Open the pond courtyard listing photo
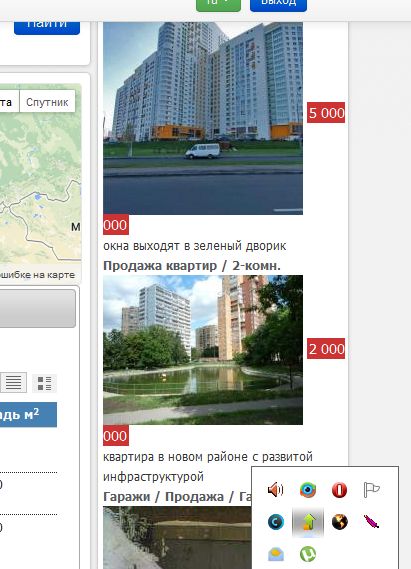Viewport: 411px width, 569px height. pyautogui.click(x=203, y=350)
